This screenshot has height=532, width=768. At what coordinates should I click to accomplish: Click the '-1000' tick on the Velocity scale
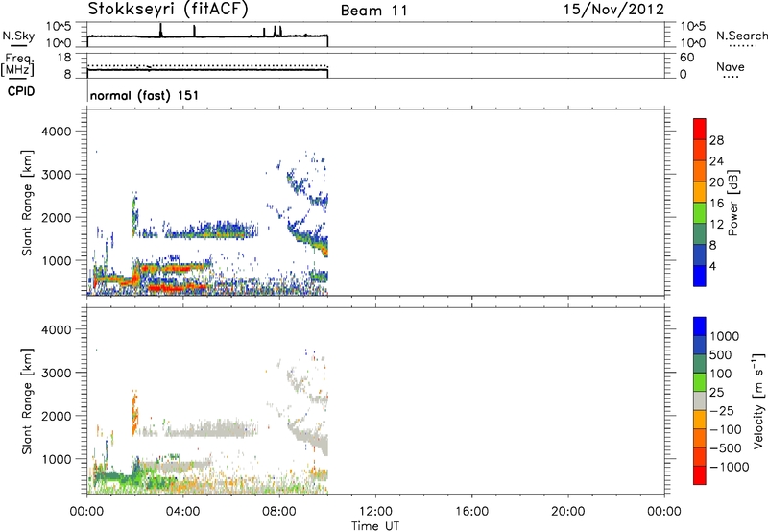click(729, 467)
